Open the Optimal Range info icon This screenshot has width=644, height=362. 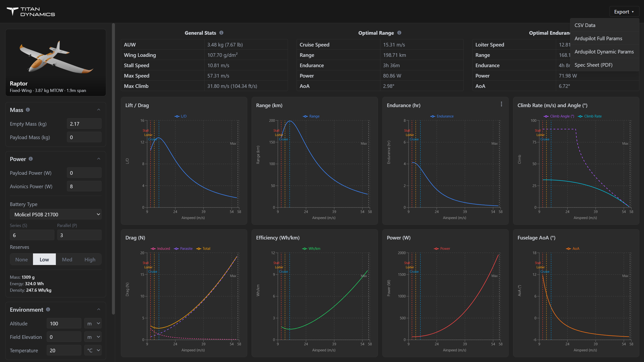(x=399, y=33)
